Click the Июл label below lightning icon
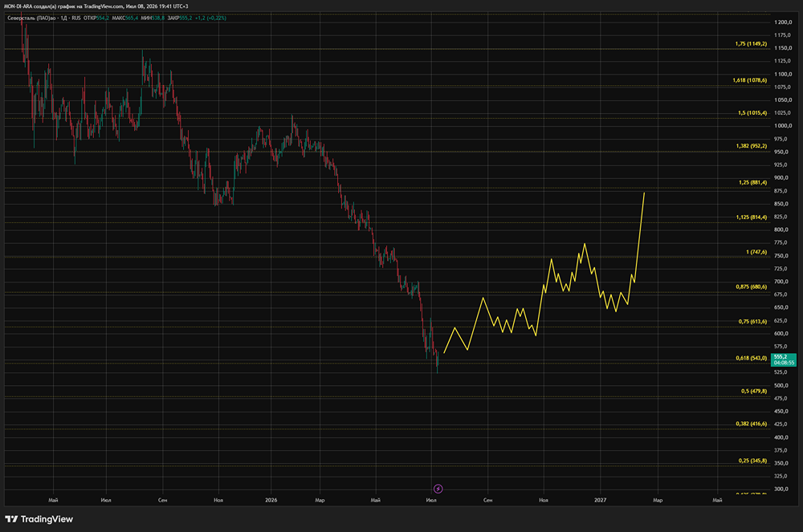Screen dimensions: 803x532 click(431, 500)
